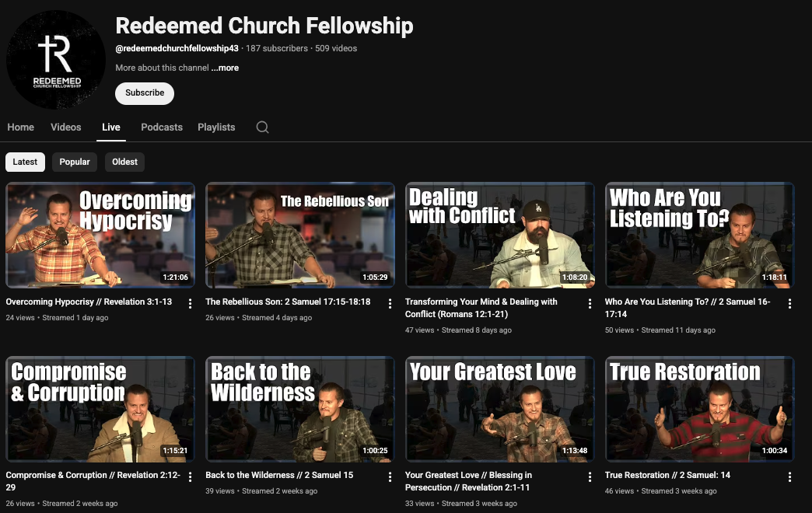Select the Latest filter chip
The image size is (812, 513).
tap(25, 162)
